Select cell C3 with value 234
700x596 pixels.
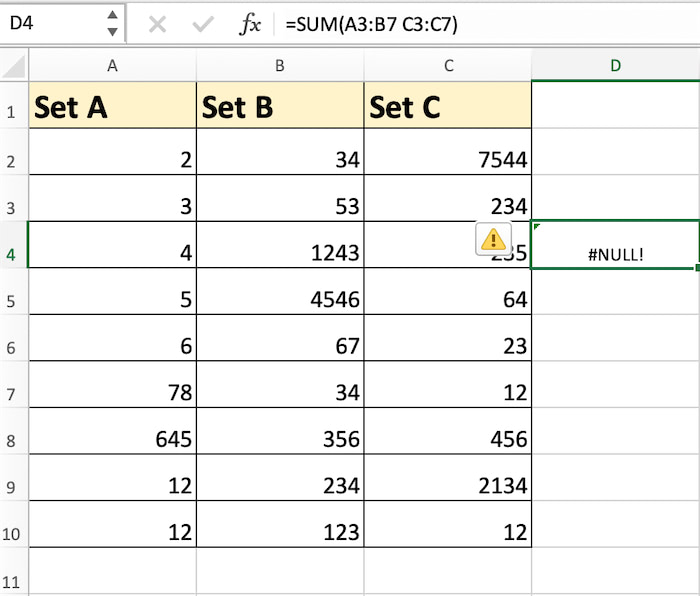pos(448,198)
